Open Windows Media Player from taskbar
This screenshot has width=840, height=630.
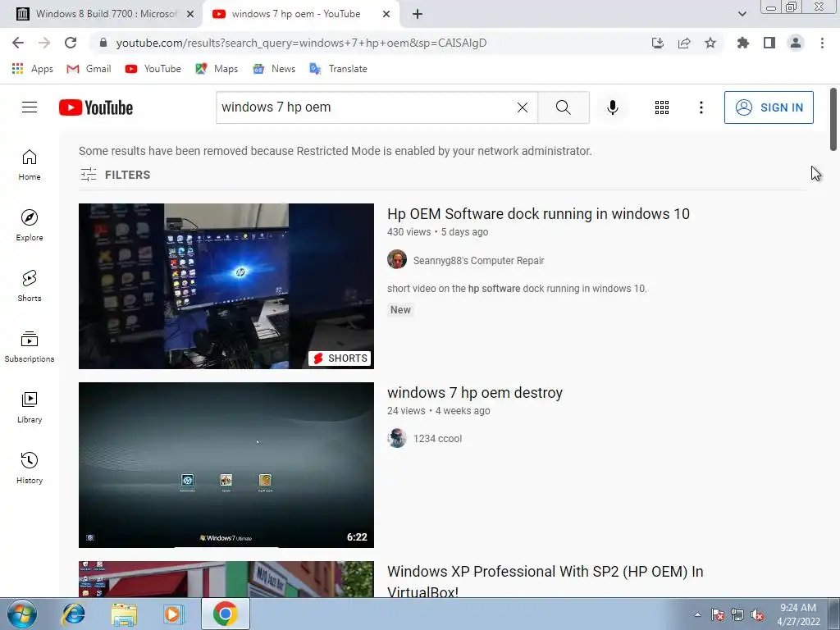coord(173,614)
